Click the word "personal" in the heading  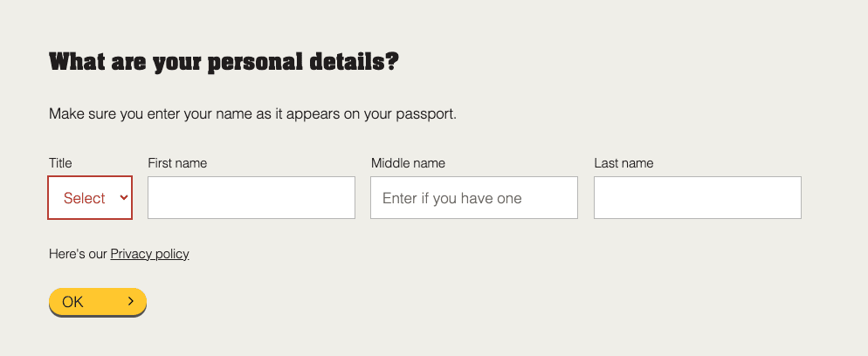point(255,63)
